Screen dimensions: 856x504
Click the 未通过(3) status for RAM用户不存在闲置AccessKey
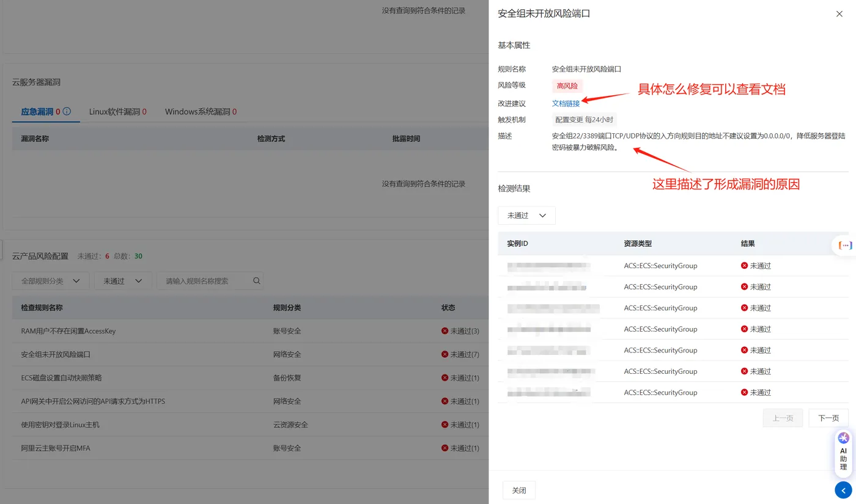[465, 331]
